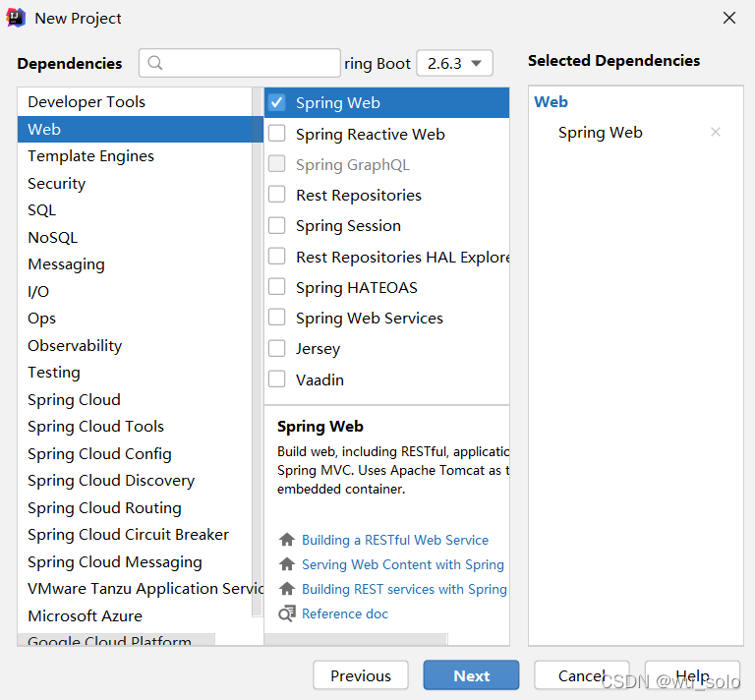
Task: Select the Vaadin checkbox
Action: [277, 379]
